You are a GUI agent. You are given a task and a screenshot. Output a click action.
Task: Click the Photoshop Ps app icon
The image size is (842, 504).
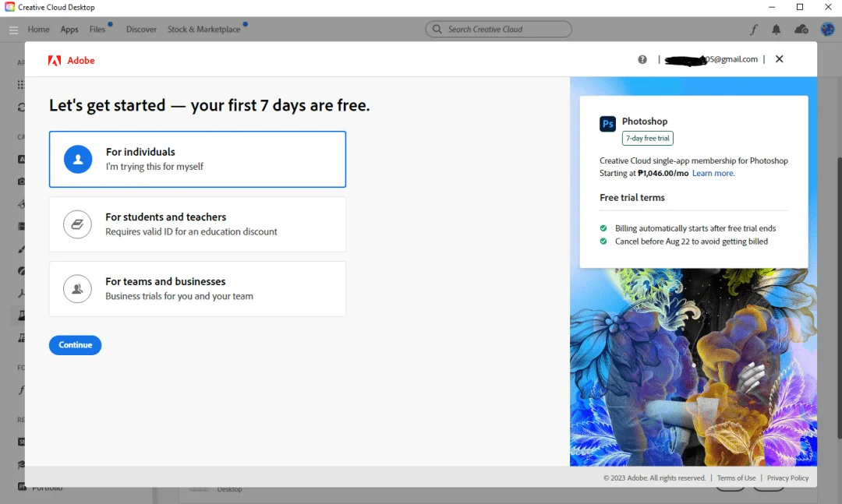(607, 124)
